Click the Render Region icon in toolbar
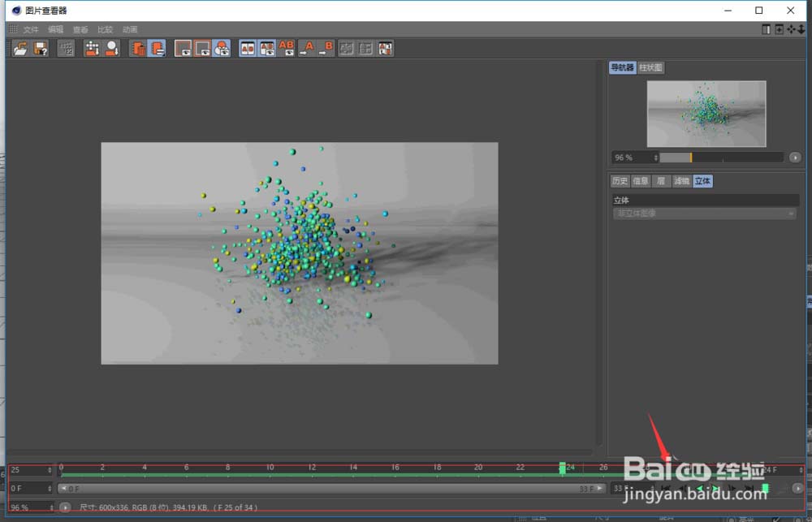Image resolution: width=812 pixels, height=522 pixels. [92, 49]
